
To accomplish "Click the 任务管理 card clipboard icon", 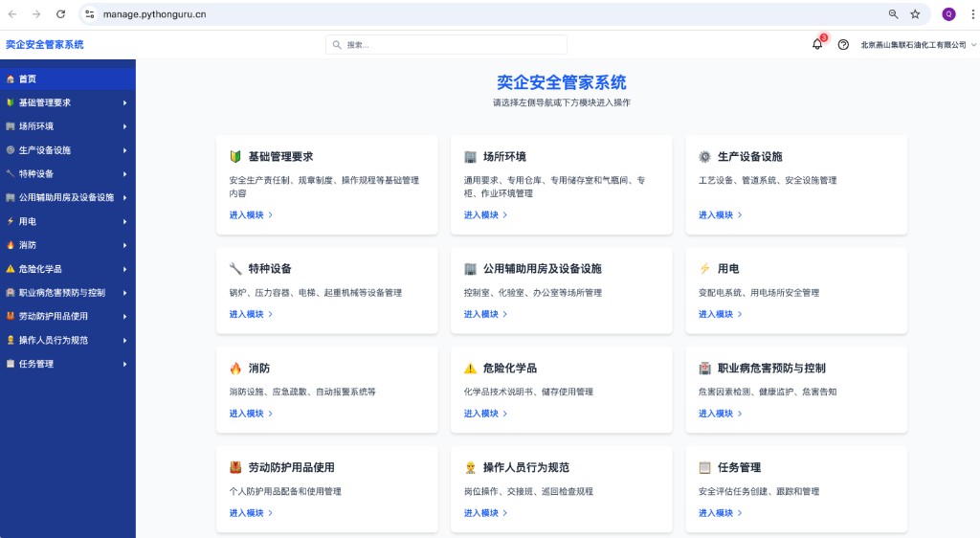I will pyautogui.click(x=704, y=467).
